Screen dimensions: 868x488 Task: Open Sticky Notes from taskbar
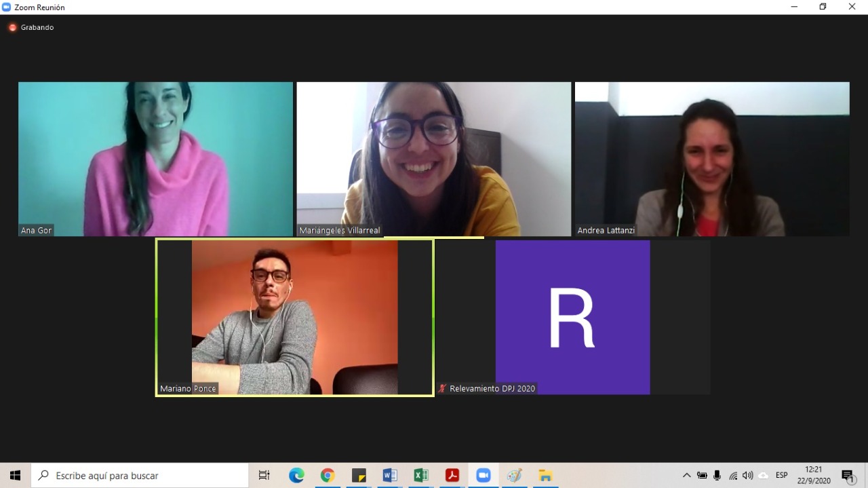coord(359,476)
